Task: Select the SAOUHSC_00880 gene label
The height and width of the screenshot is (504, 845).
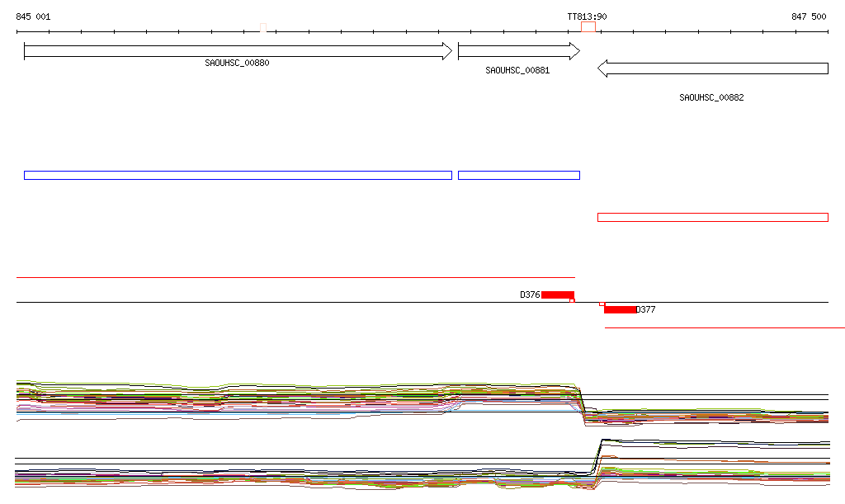Action: coord(237,63)
